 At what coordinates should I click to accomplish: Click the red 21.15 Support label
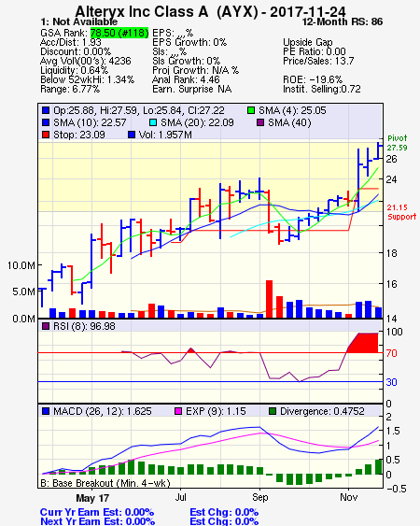(x=401, y=212)
